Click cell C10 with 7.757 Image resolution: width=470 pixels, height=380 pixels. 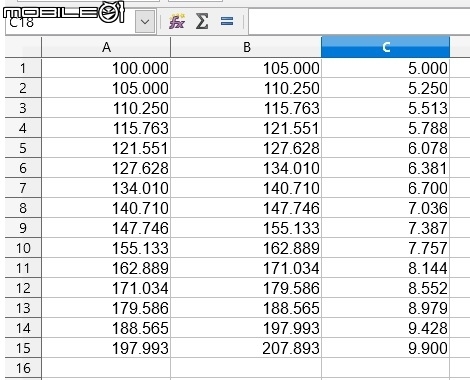(386, 248)
